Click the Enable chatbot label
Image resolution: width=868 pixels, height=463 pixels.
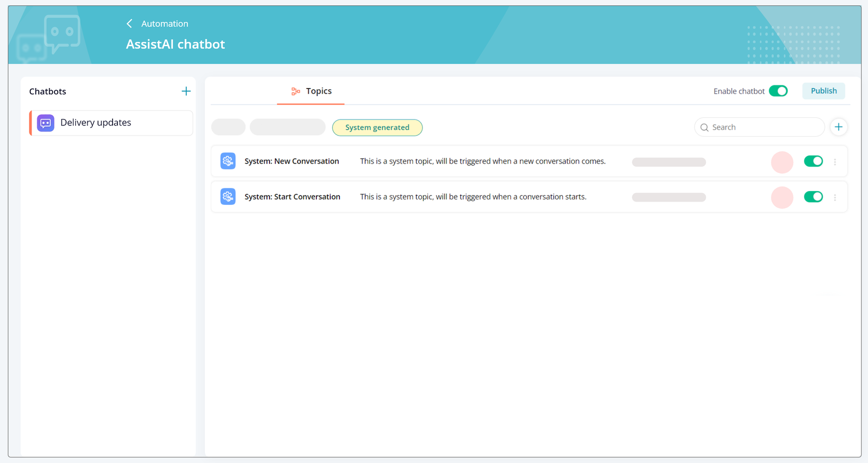739,91
